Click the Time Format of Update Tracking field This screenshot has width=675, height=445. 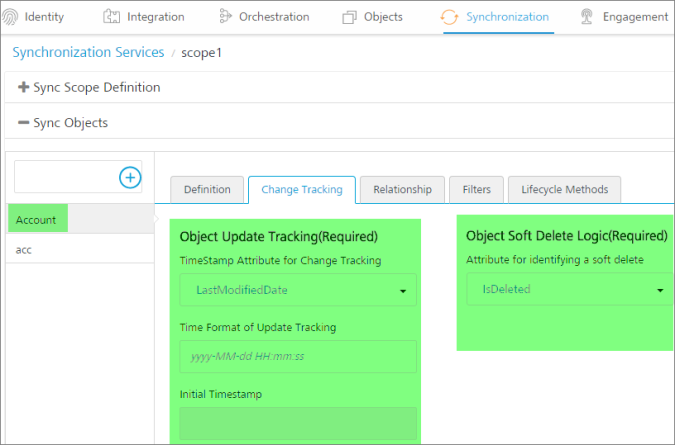pos(298,357)
